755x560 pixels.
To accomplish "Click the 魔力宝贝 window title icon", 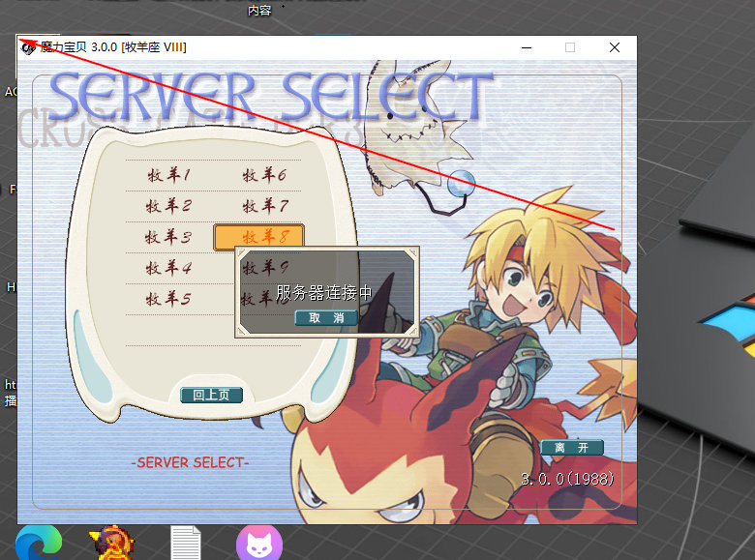I will [28, 47].
